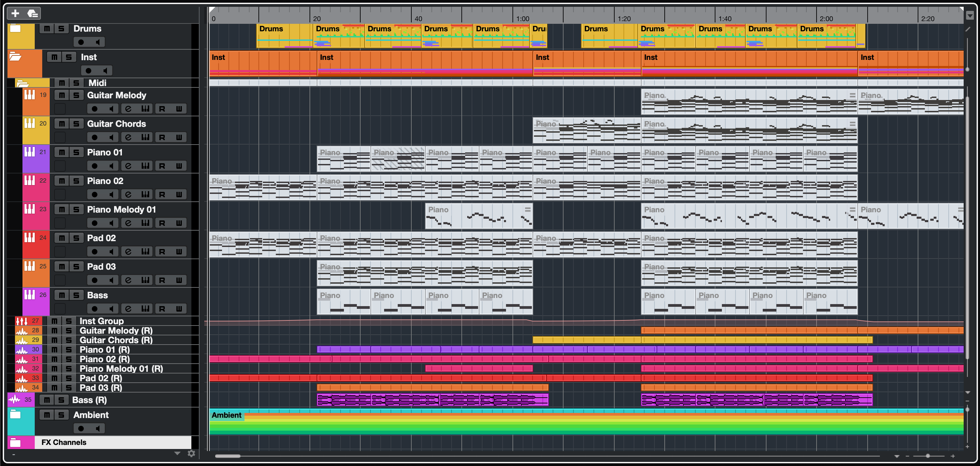
Task: Adjust the horizontal zoom slider
Action: click(928, 456)
